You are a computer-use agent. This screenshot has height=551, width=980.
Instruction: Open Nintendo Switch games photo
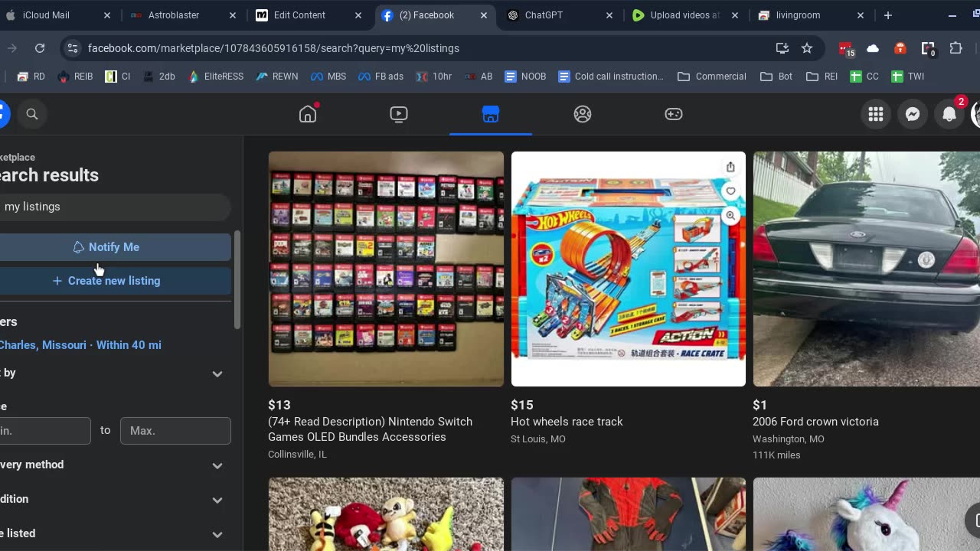click(x=386, y=269)
